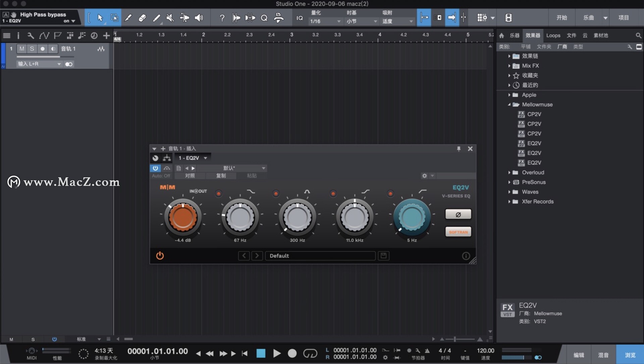The height and width of the screenshot is (364, 644).
Task: Toggle monitor on track 音轨 1
Action: click(x=53, y=49)
